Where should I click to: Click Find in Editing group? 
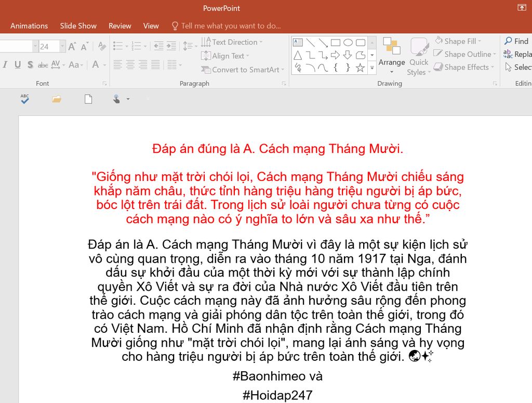[x=516, y=41]
